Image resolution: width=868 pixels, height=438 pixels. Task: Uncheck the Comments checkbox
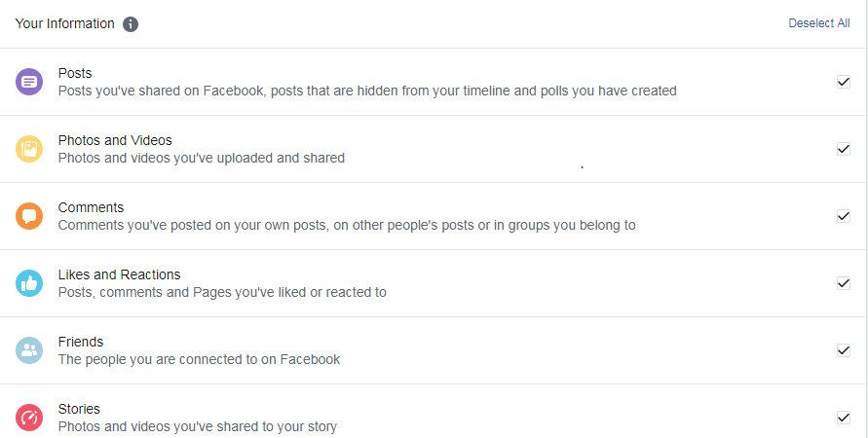pyautogui.click(x=844, y=216)
